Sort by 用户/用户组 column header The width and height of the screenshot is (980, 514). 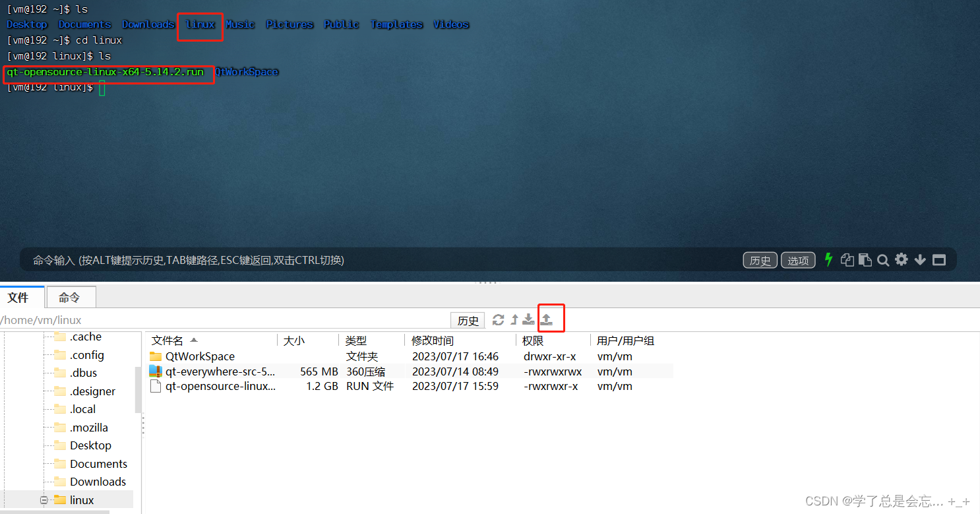tap(625, 340)
